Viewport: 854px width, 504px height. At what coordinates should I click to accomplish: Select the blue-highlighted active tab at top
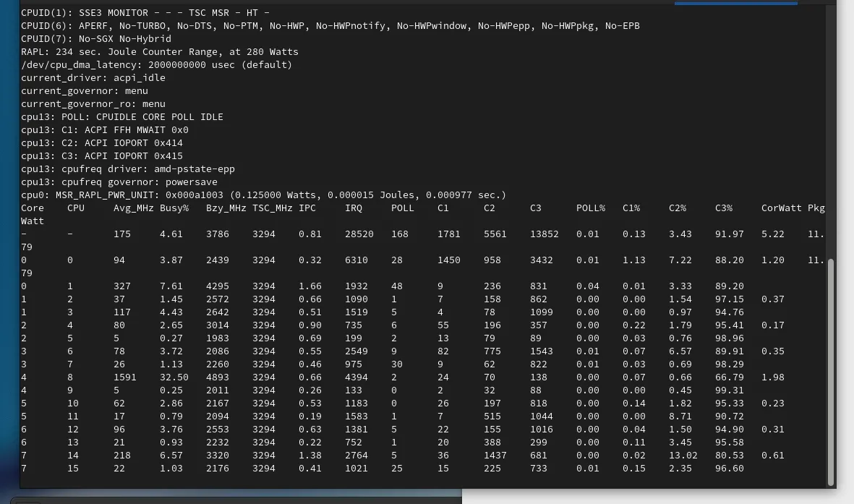735,3
